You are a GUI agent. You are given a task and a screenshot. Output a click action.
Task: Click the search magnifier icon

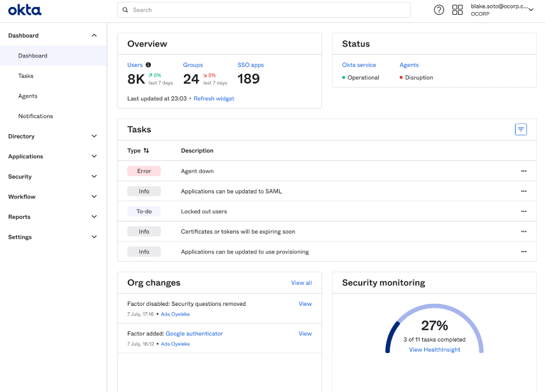click(125, 10)
